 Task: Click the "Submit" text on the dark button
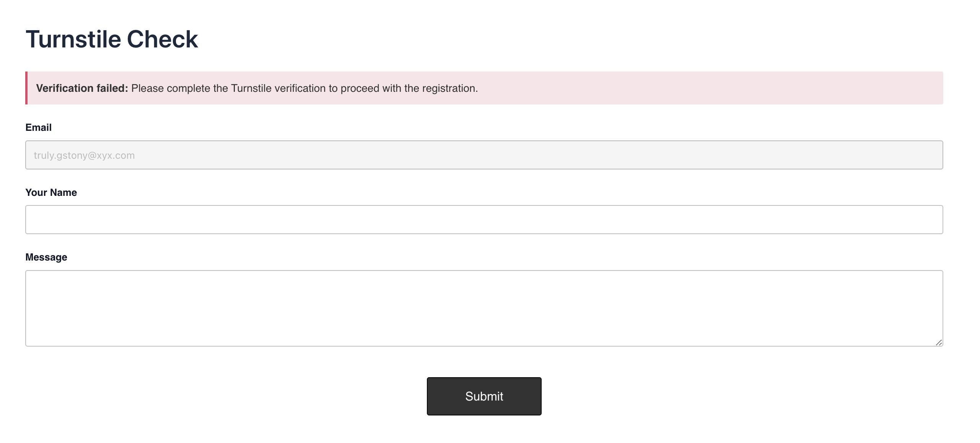pos(484,396)
